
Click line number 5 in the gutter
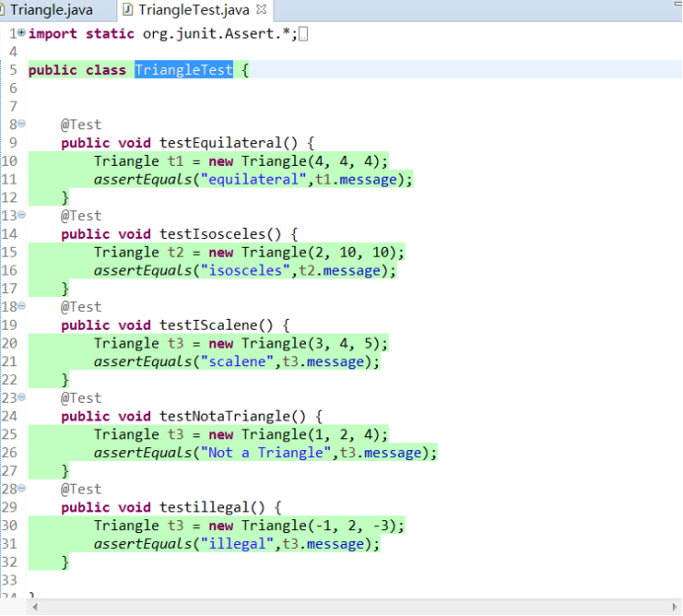(13, 70)
